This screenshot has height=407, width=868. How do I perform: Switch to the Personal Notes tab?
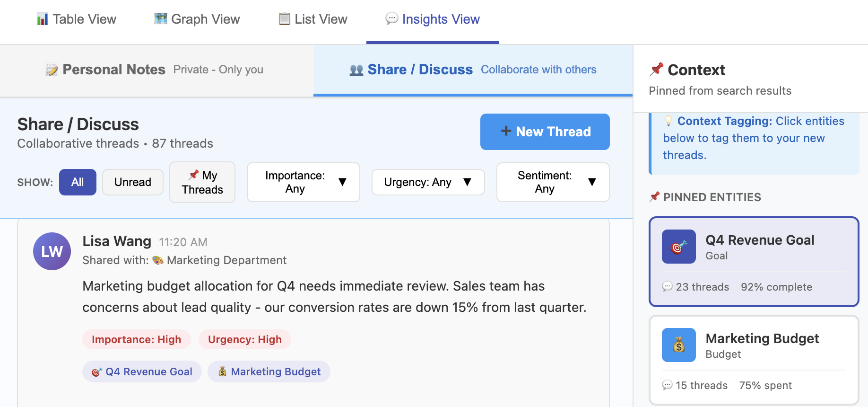click(156, 70)
